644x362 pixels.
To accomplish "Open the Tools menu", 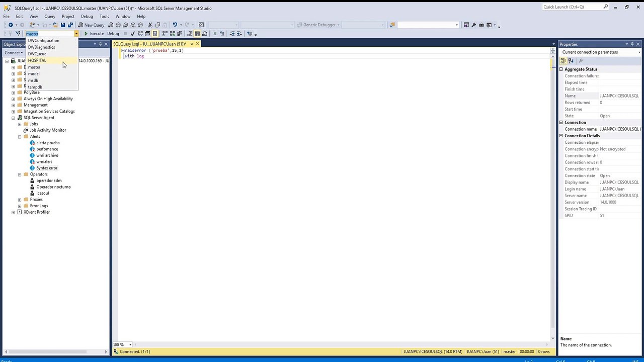I will 104,16.
